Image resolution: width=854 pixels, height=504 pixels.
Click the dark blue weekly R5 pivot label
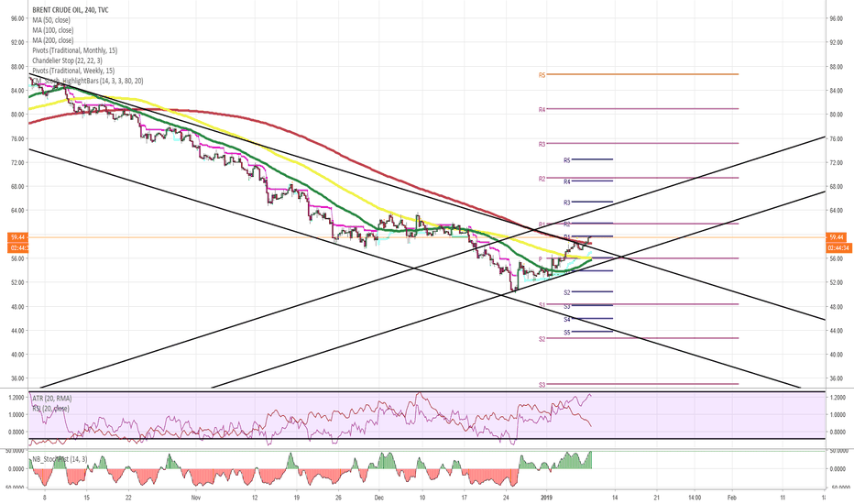tap(567, 160)
